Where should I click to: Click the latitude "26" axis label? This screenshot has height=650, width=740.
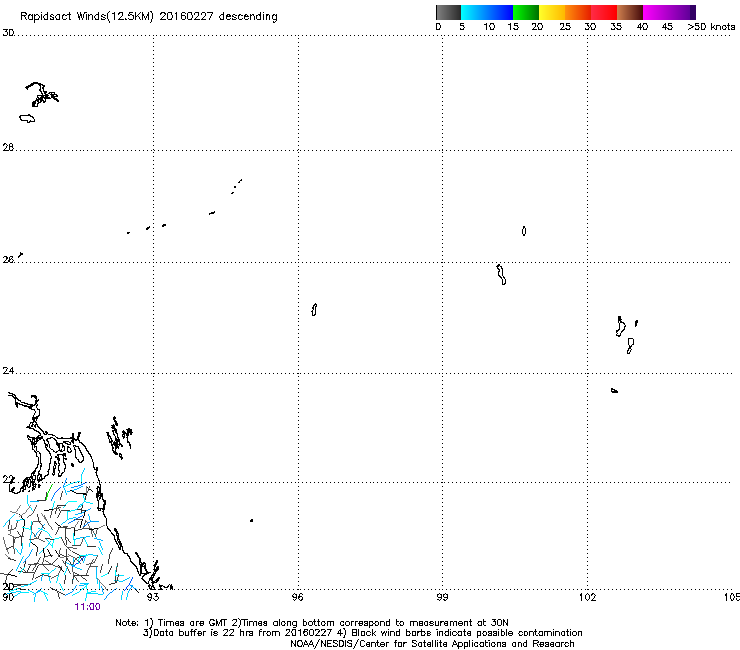pyautogui.click(x=8, y=260)
